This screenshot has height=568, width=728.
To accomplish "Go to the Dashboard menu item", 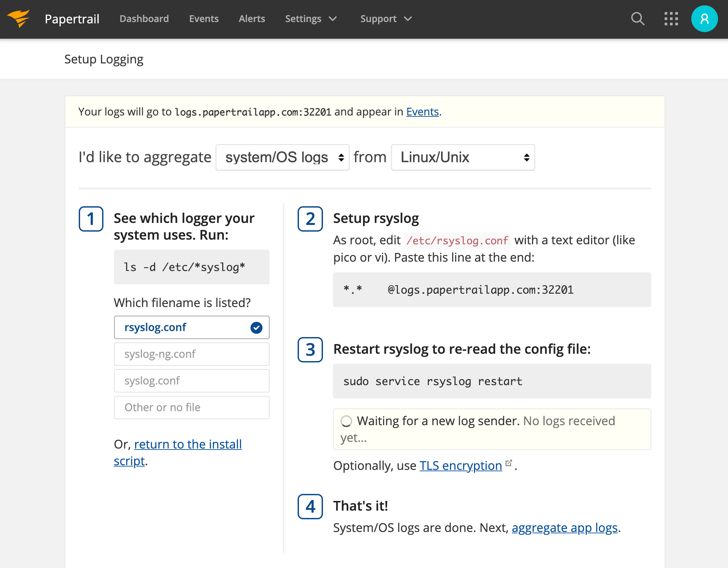I will click(x=144, y=19).
